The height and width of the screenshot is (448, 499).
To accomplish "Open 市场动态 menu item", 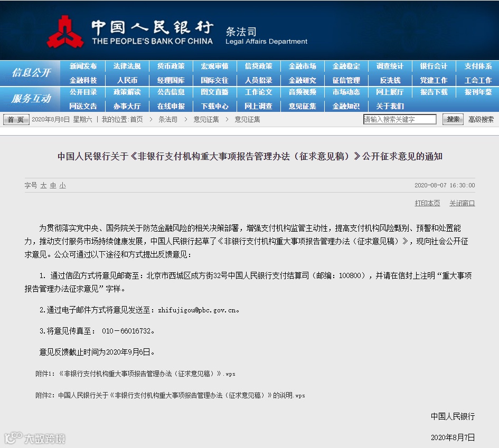I will pos(346,92).
